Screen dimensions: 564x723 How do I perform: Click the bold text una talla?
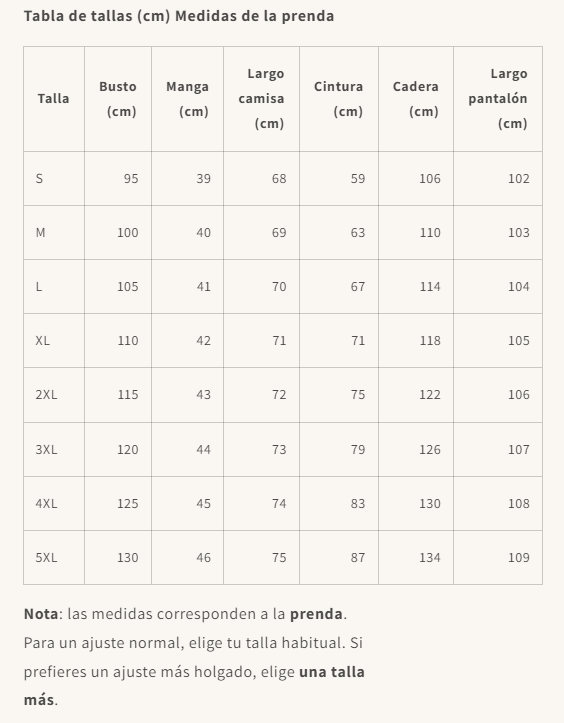point(332,672)
